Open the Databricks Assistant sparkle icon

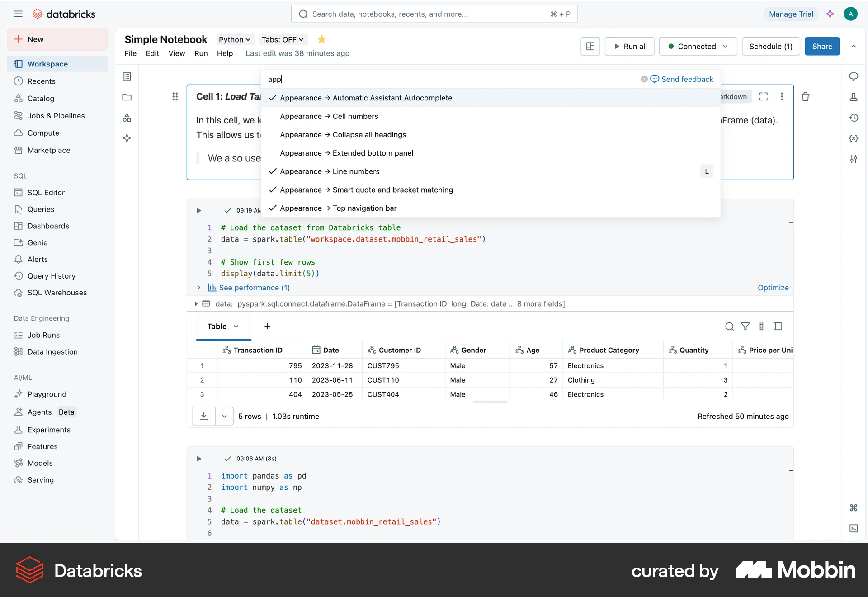[x=830, y=14]
